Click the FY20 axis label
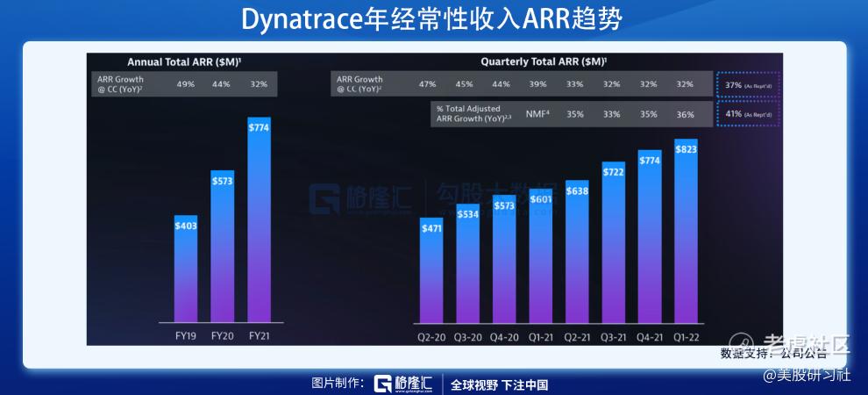 [x=223, y=336]
